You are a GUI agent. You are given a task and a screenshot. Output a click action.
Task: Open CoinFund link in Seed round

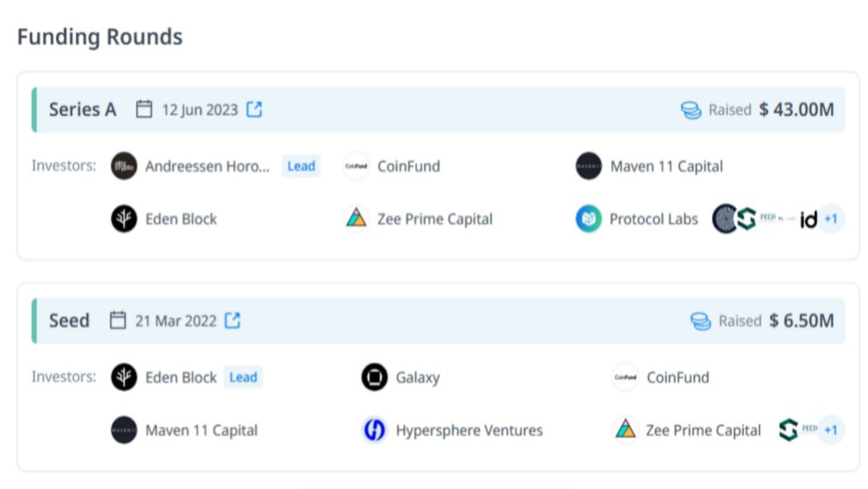point(677,378)
